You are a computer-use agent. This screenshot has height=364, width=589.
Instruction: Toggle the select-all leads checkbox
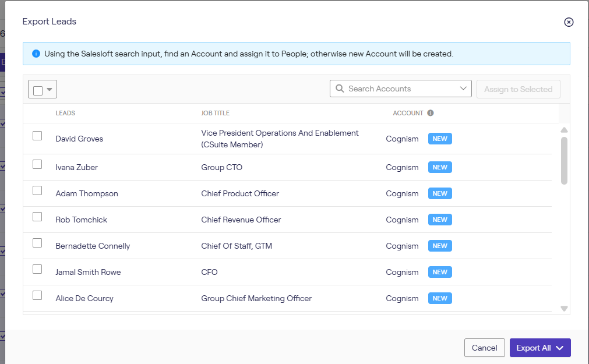coord(38,90)
